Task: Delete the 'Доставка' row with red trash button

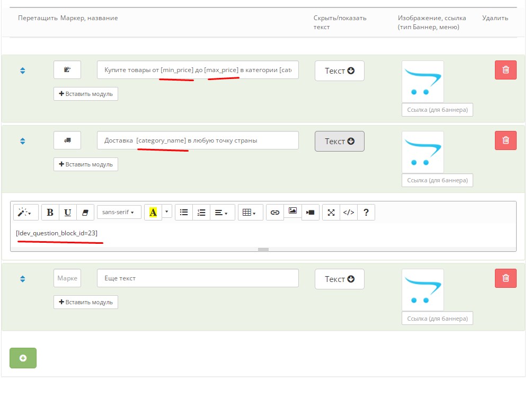Action: pyautogui.click(x=506, y=140)
